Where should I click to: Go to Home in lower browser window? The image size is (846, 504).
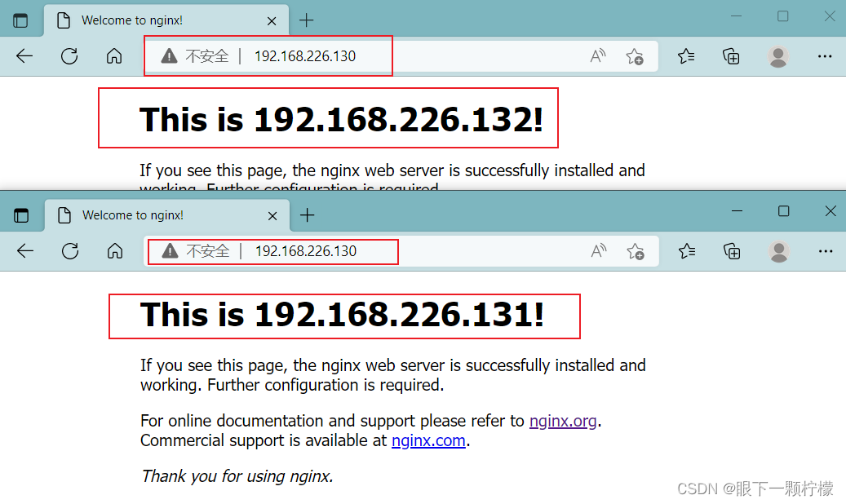(115, 251)
